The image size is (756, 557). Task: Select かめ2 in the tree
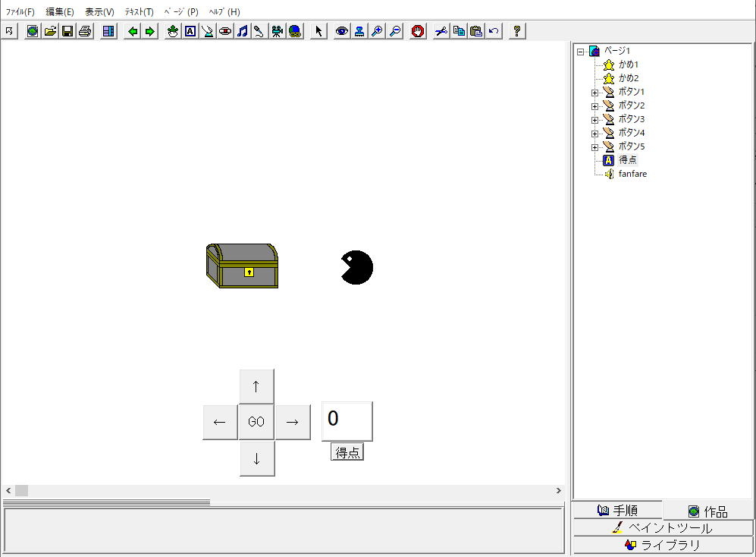click(x=629, y=77)
